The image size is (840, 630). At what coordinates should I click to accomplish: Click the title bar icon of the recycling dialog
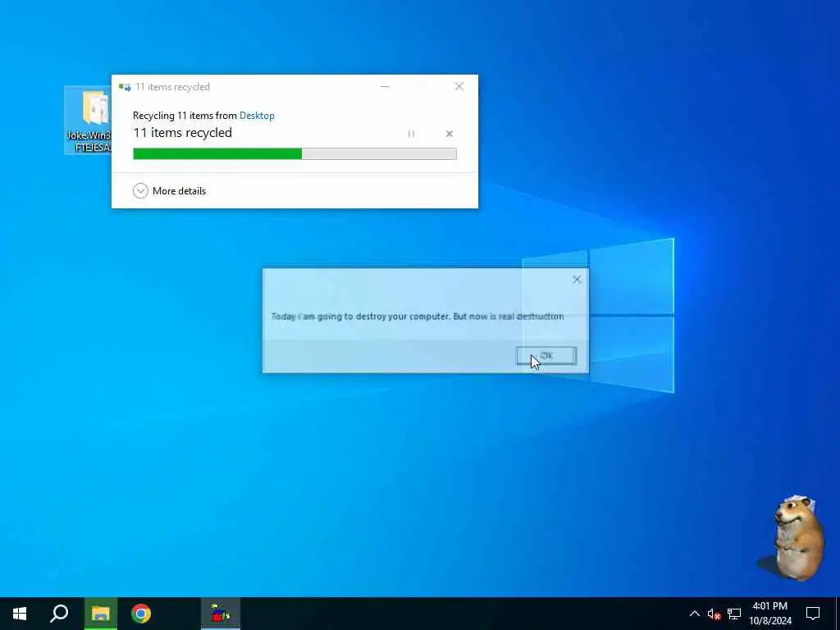125,87
